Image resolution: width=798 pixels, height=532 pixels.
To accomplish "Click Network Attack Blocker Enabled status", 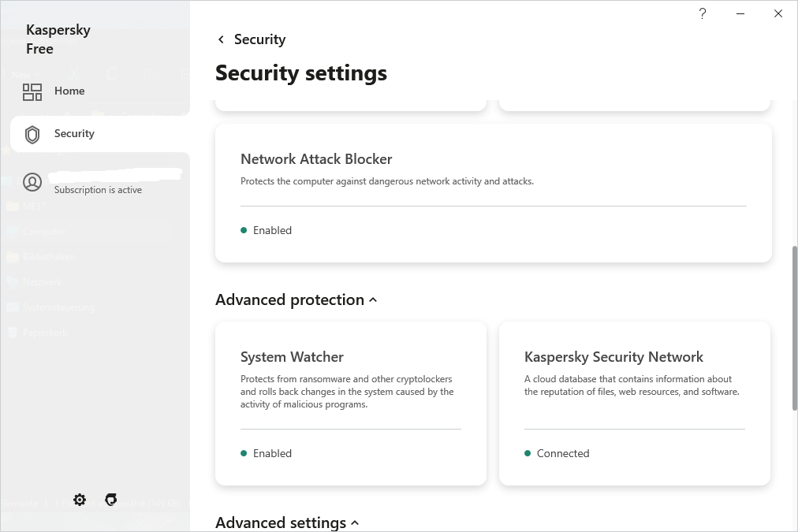I will (x=271, y=230).
